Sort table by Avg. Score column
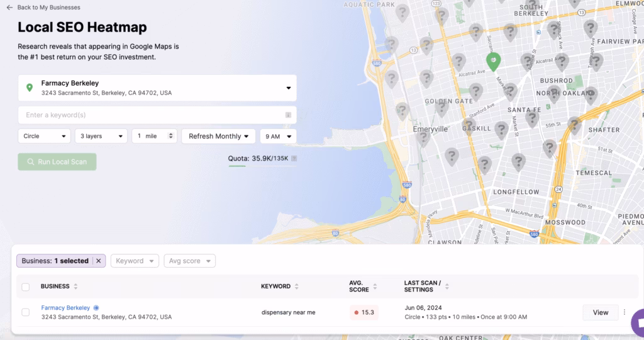 (x=375, y=286)
